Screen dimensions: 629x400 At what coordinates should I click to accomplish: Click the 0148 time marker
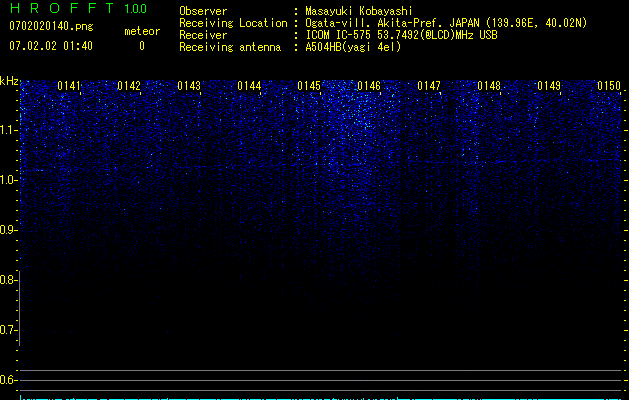pos(489,86)
